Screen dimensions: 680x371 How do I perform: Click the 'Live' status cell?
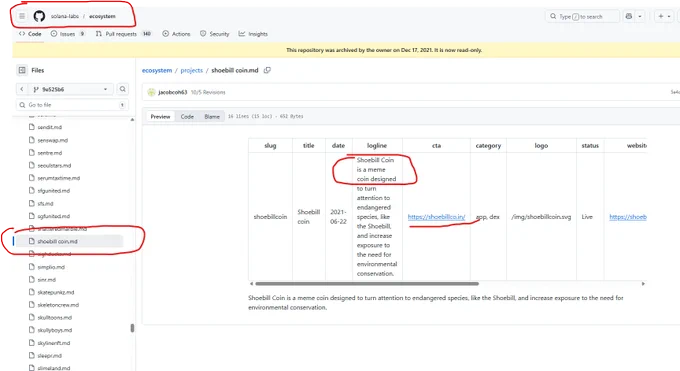[x=590, y=217]
